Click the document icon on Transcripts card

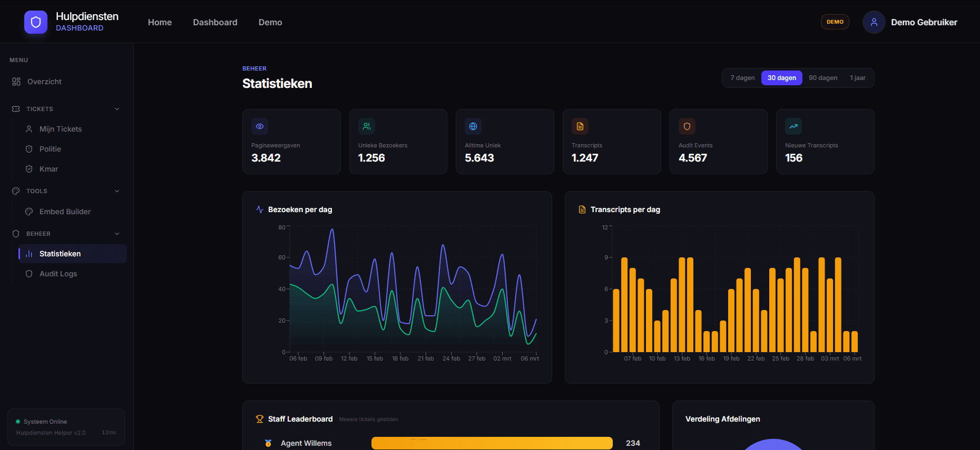tap(580, 126)
